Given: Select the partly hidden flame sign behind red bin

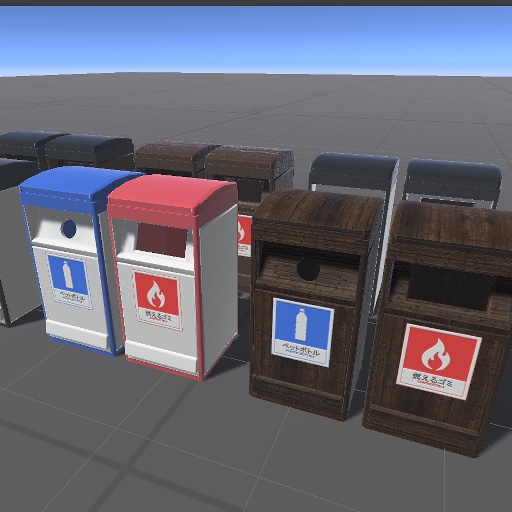Looking at the screenshot, I should coord(244,236).
